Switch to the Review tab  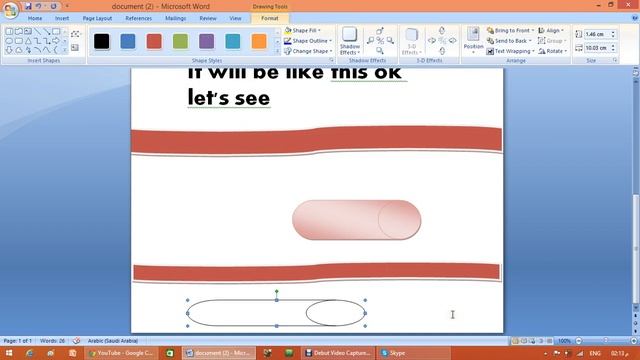208,18
